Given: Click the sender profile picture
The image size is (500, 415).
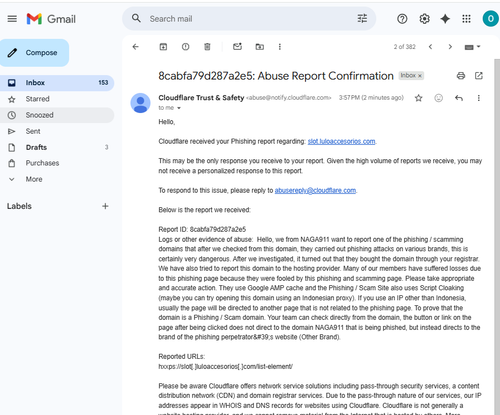Looking at the screenshot, I should coord(140,103).
